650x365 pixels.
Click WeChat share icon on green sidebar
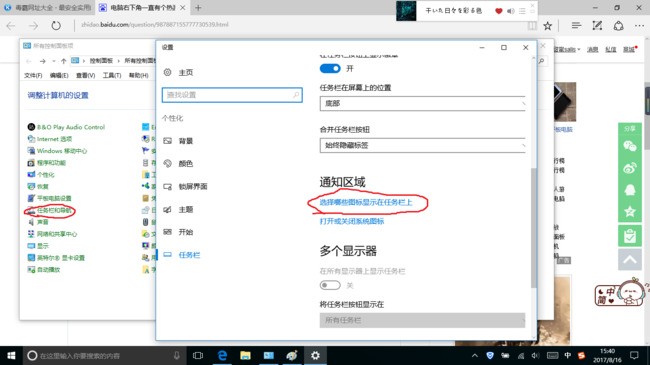click(630, 146)
